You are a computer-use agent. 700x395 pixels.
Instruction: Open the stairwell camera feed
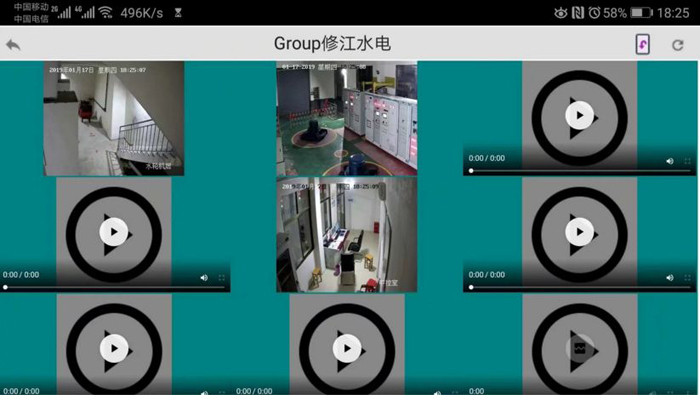pos(114,118)
